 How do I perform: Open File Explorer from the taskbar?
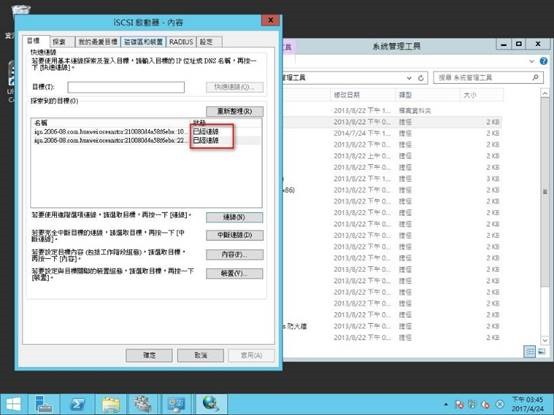[x=111, y=404]
